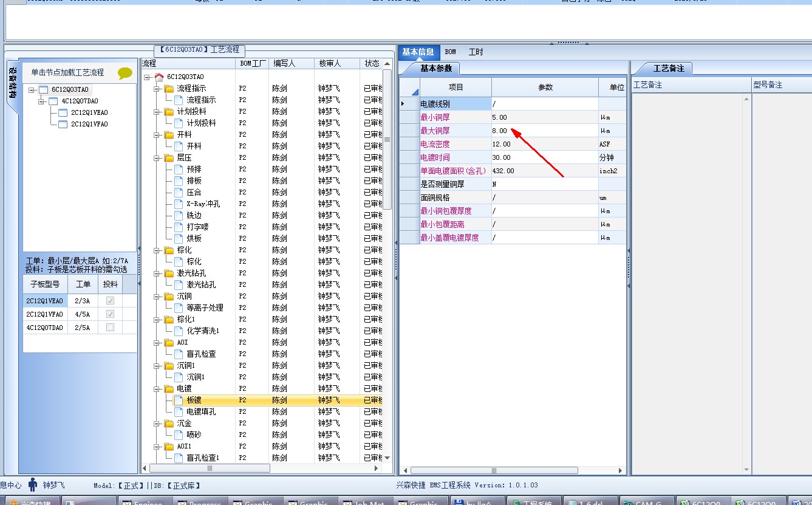Image resolution: width=812 pixels, height=505 pixels.
Task: Click the node icon of 2C12Q1VFA0 in structure tree
Action: [x=63, y=124]
